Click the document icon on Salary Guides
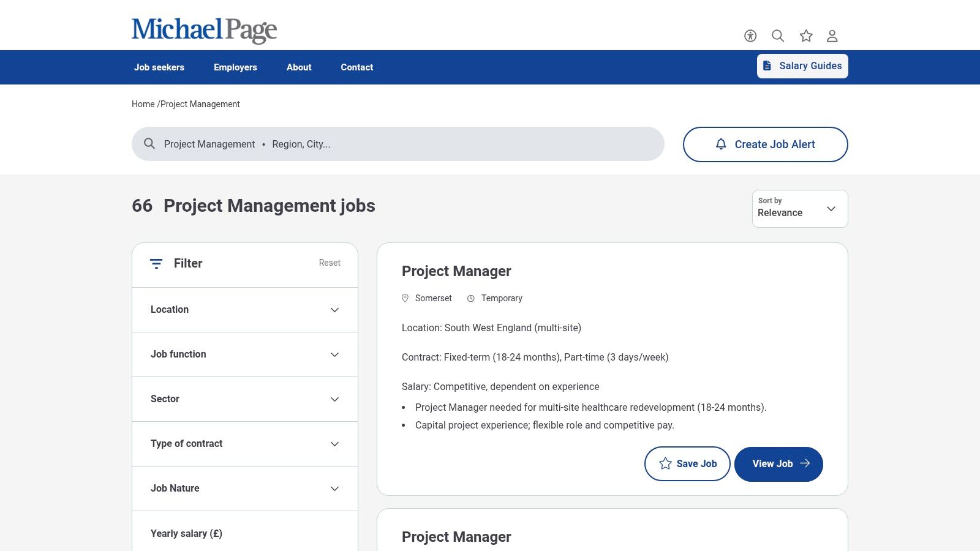The height and width of the screenshot is (551, 980). (x=767, y=66)
